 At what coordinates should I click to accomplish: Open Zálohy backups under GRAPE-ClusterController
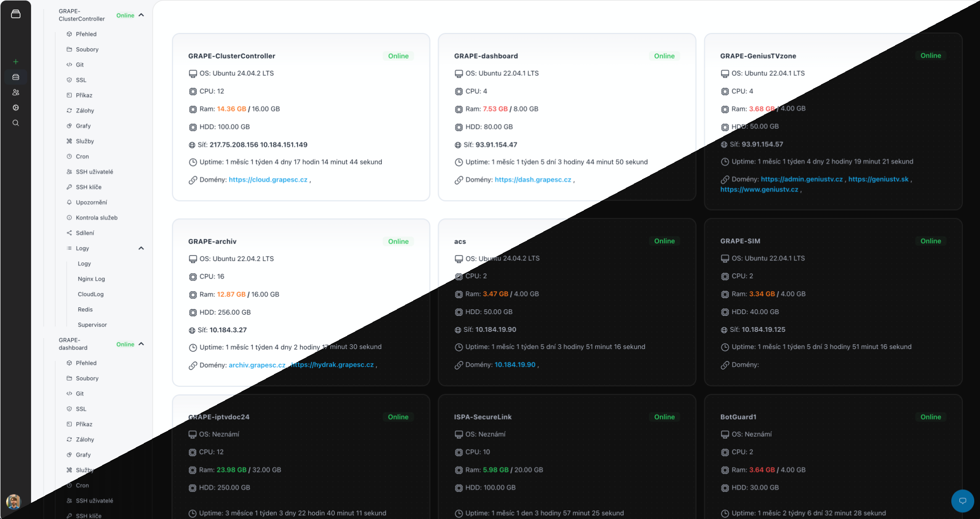coord(85,111)
